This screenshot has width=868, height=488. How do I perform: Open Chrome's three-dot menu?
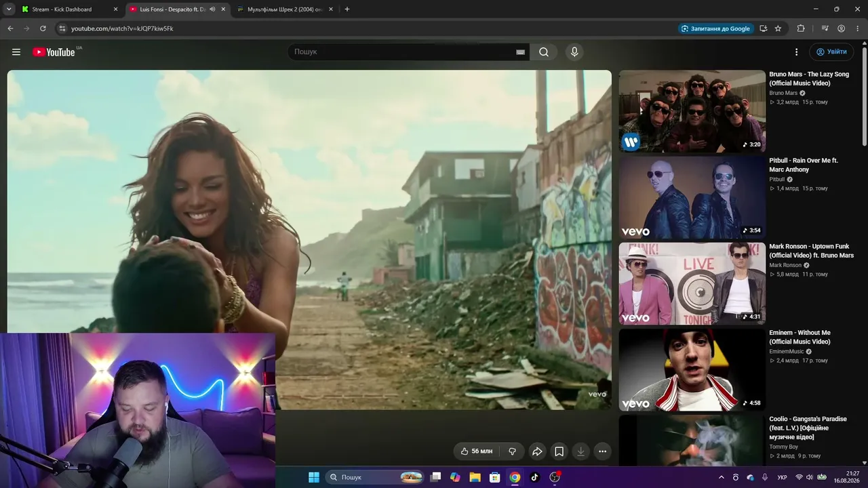[858, 28]
